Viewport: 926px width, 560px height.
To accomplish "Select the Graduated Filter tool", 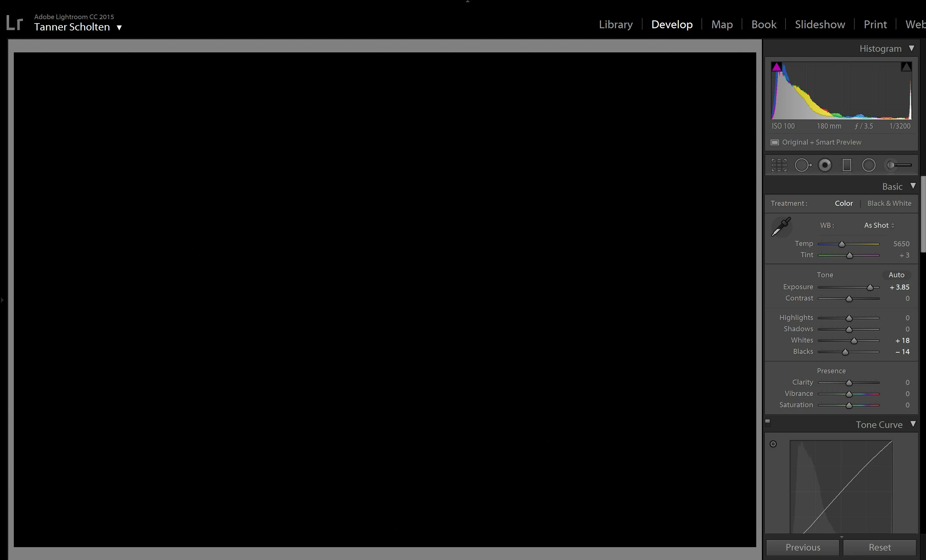I will click(x=846, y=165).
